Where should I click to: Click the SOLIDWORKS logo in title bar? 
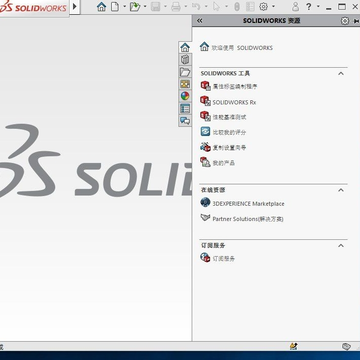pos(33,7)
